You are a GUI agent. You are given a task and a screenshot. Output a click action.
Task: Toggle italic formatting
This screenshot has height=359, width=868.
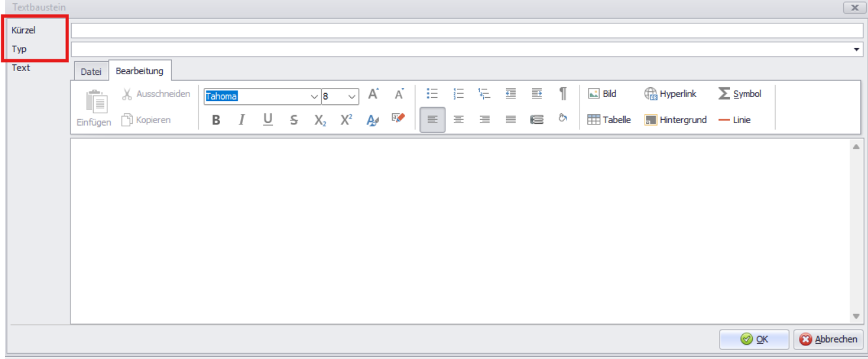[242, 120]
